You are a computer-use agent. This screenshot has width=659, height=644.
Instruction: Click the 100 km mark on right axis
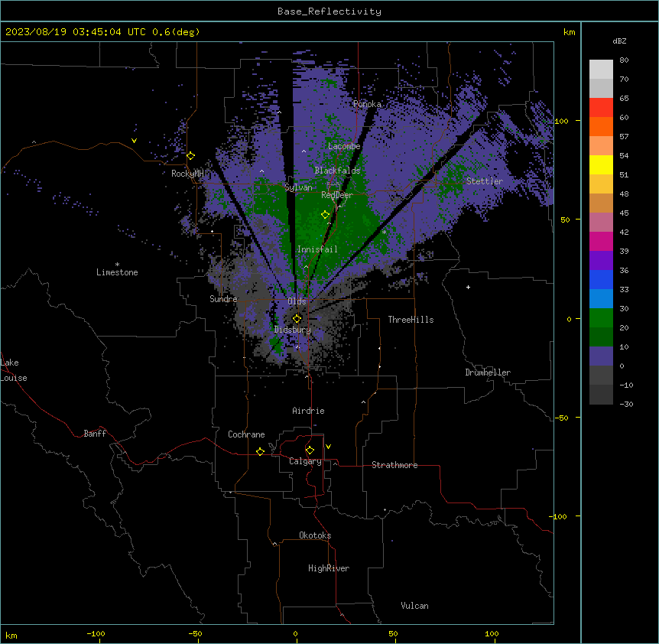click(561, 121)
